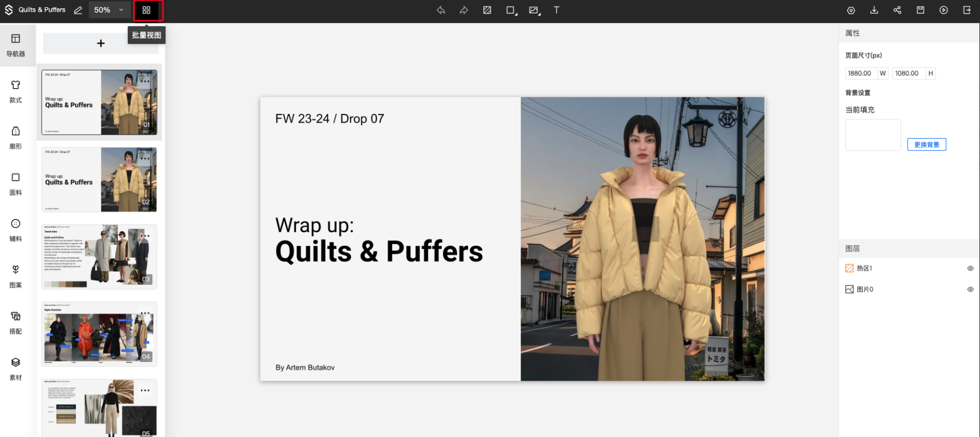Click the redo arrow in top toolbar
980x437 pixels.
(464, 10)
